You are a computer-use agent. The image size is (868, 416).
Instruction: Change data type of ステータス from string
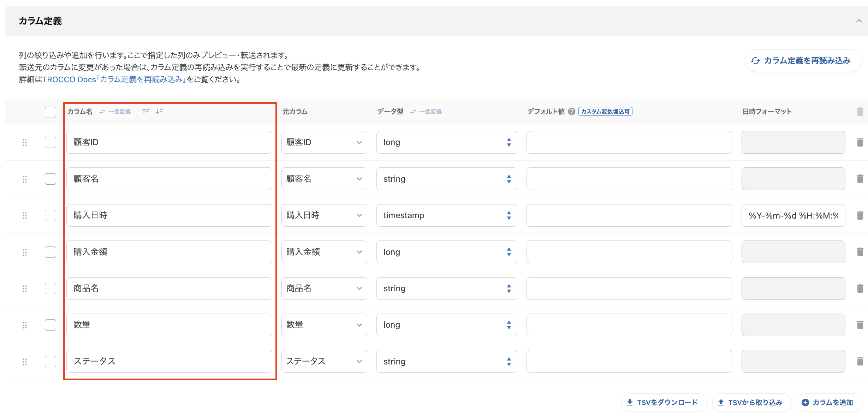pyautogui.click(x=447, y=361)
